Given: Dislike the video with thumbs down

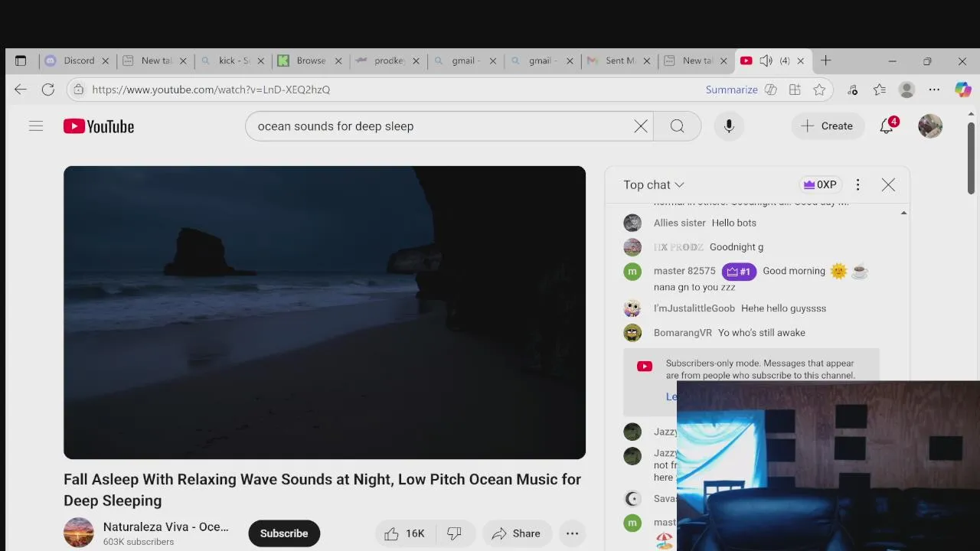Looking at the screenshot, I should pos(455,533).
